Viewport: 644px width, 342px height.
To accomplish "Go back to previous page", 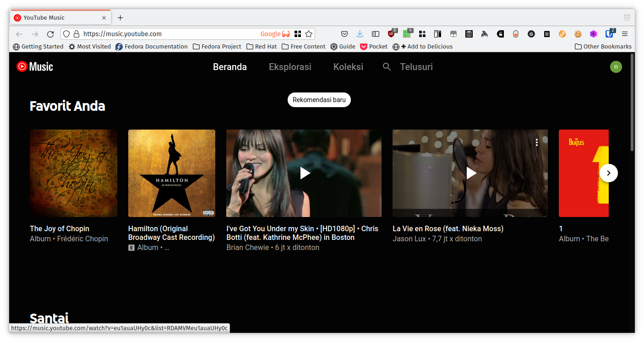I will (19, 34).
